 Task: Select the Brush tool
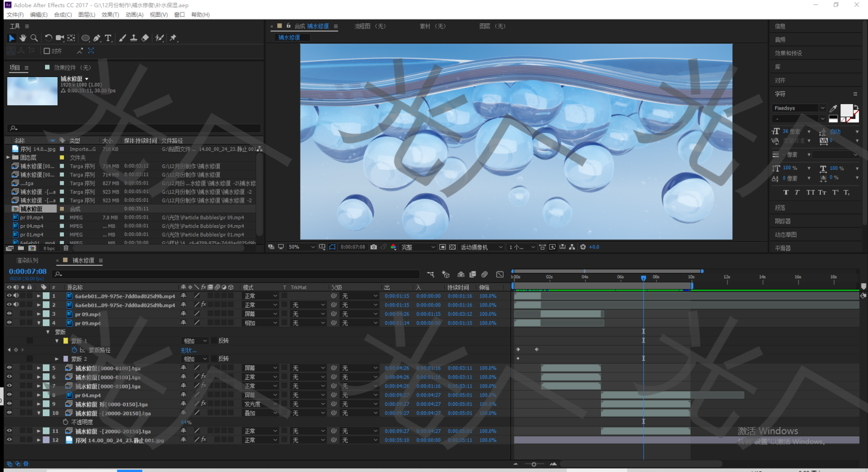[x=123, y=38]
